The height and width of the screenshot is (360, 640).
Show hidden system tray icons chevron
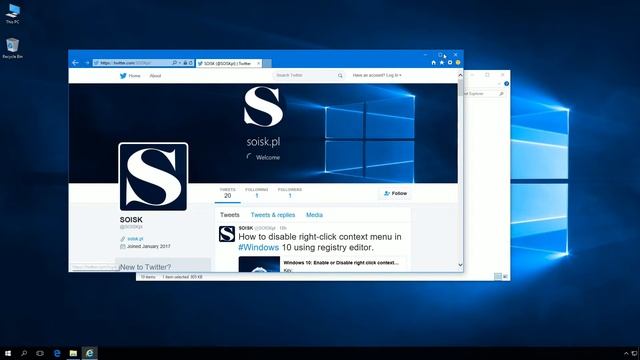pyautogui.click(x=627, y=353)
